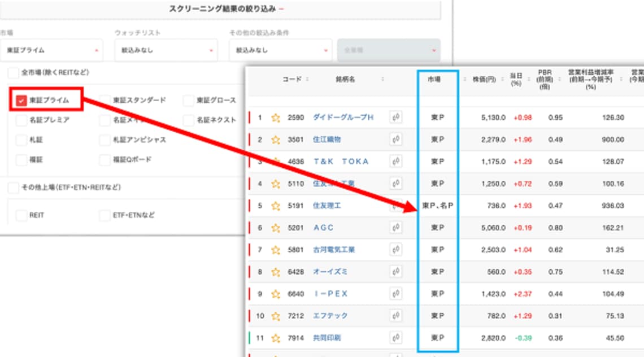
Task: Open AGC stock link
Action: (323, 228)
